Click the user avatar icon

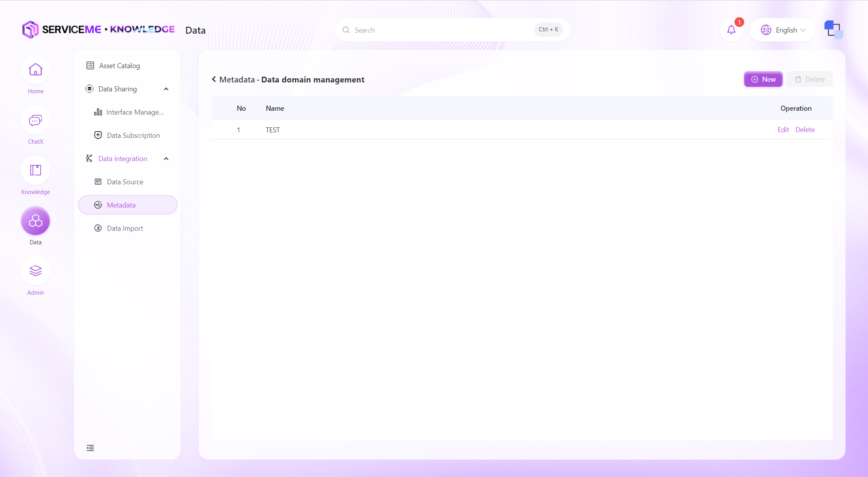(833, 30)
